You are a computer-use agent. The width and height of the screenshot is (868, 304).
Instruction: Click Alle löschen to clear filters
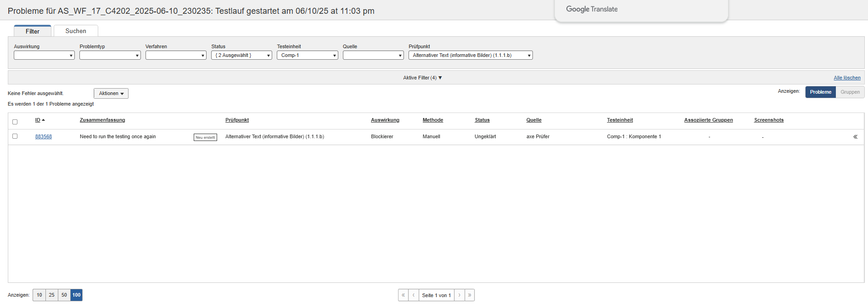point(847,78)
